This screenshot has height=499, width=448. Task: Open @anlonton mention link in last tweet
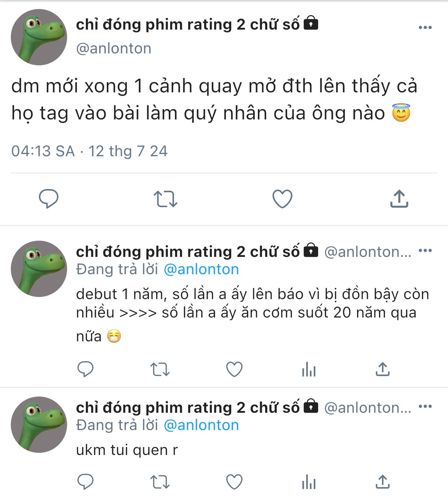(x=201, y=425)
